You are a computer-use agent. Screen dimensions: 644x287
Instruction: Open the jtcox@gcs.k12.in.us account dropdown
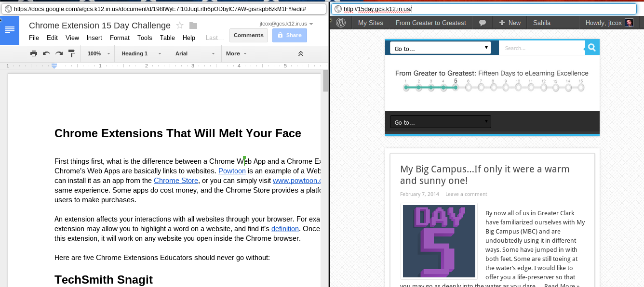point(286,23)
